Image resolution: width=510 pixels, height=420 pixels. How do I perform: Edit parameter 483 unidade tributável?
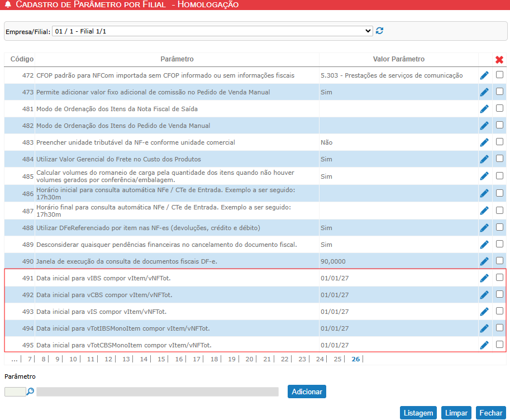pos(484,142)
